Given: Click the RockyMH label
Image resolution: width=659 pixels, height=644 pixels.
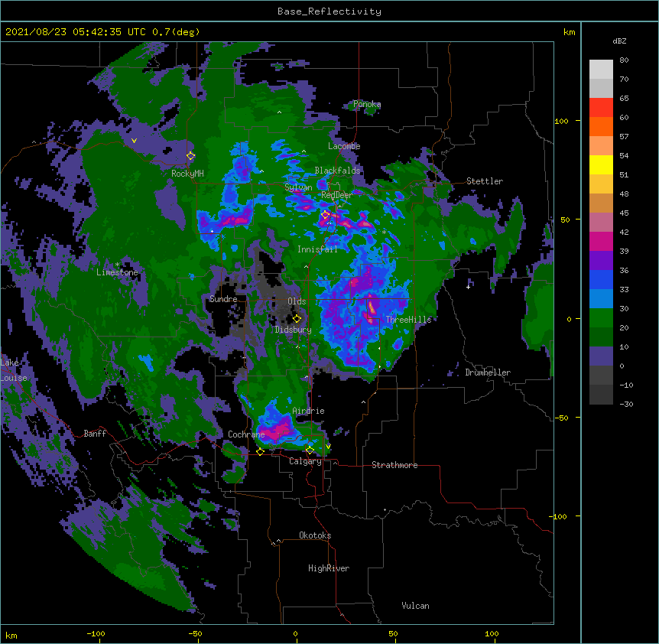Looking at the screenshot, I should point(187,174).
